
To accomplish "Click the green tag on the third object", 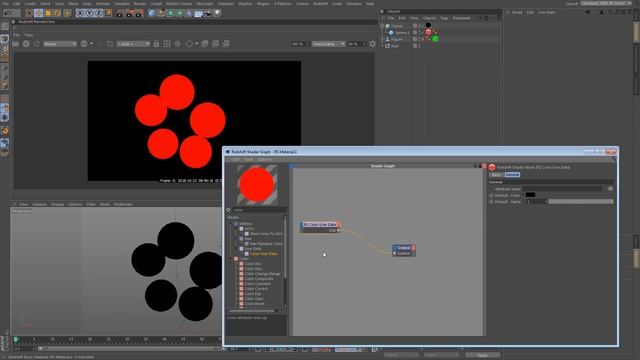I will (435, 39).
